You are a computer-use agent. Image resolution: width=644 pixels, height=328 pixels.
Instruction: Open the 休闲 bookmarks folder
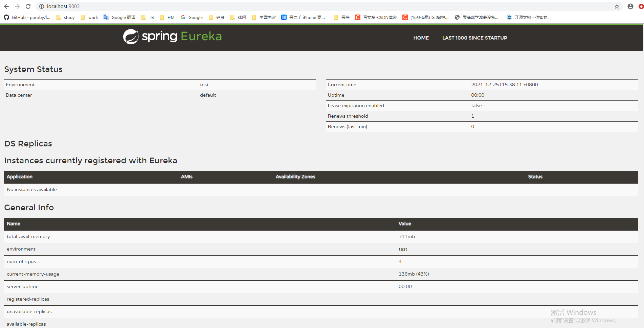238,17
